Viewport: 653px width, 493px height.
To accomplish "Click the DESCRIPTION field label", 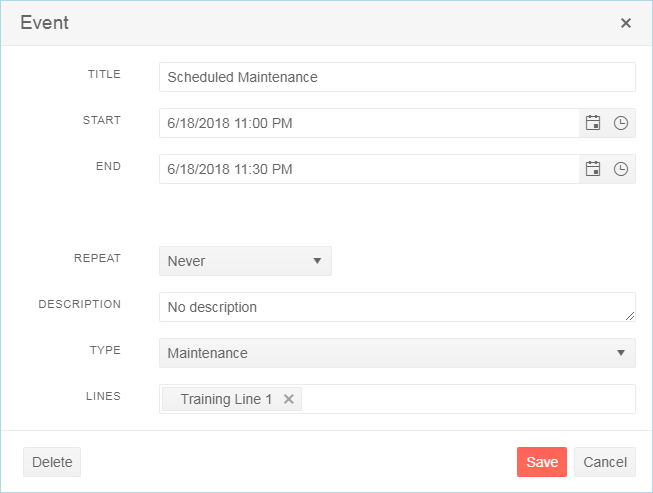I will coord(79,304).
